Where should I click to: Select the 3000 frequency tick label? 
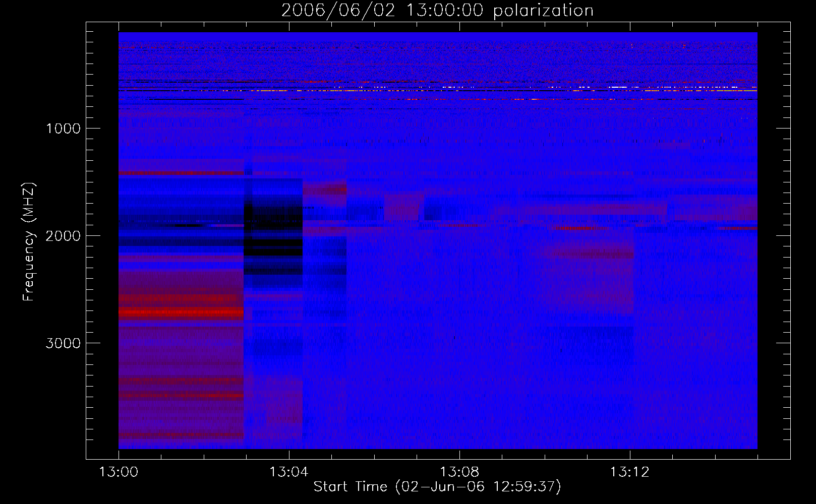point(63,343)
